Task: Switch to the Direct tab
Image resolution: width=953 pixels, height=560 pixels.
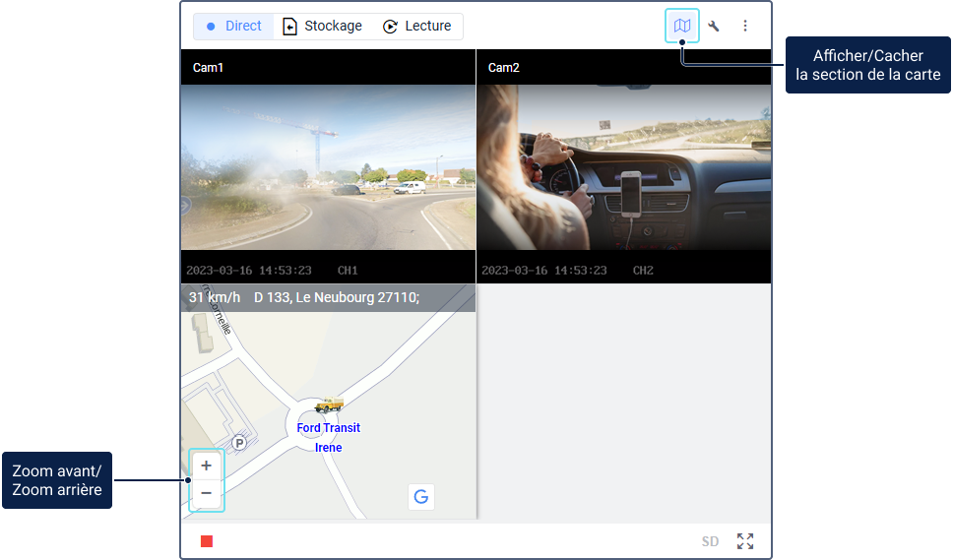Action: (234, 27)
